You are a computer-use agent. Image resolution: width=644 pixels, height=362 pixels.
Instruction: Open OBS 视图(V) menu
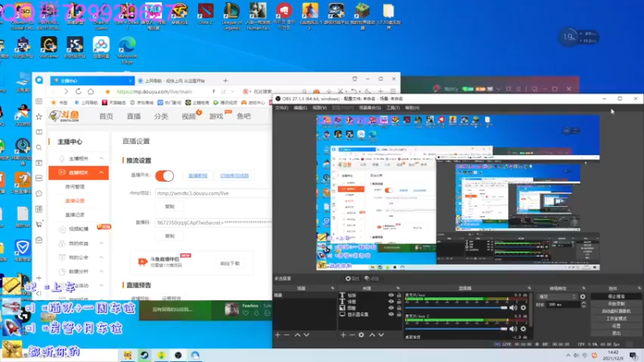[320, 108]
